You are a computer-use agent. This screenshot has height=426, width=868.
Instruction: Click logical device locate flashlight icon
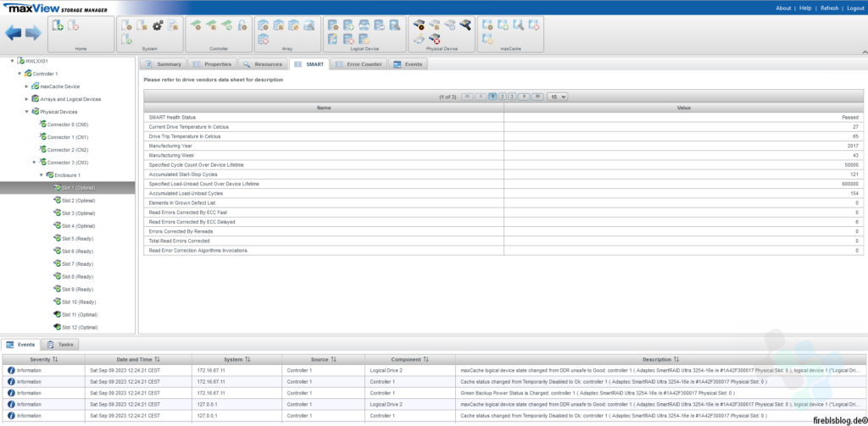(395, 25)
